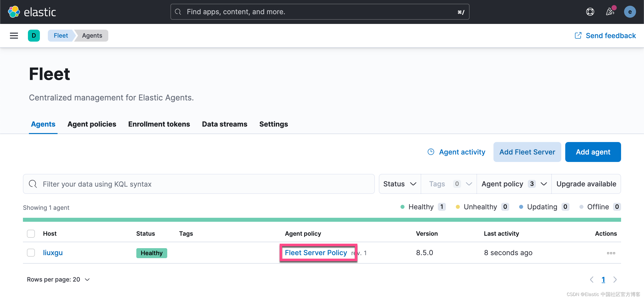This screenshot has width=644, height=299.
Task: Check the liuxgu agent row checkbox
Action: (31, 252)
